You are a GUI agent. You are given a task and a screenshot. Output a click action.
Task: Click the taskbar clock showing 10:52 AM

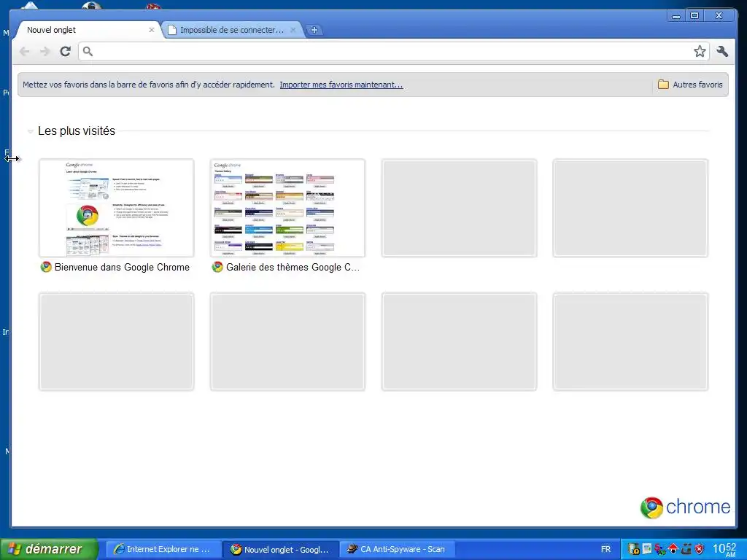724,550
